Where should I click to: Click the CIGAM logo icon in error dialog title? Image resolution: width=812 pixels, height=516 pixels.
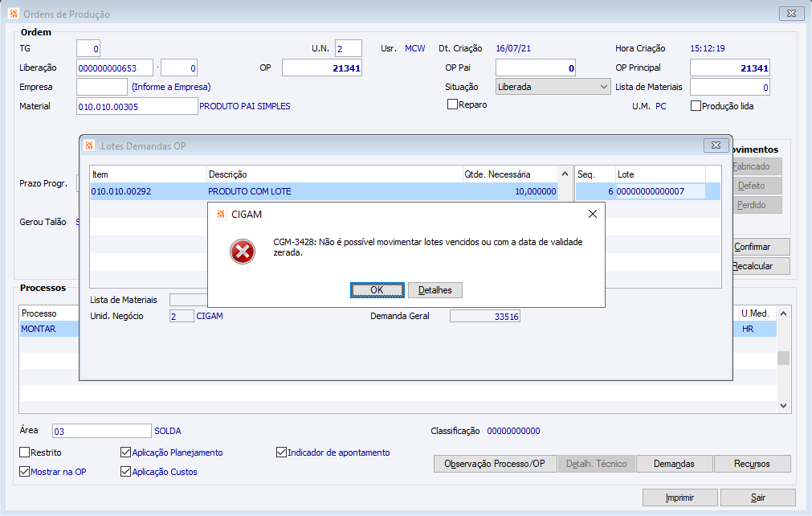tap(221, 214)
